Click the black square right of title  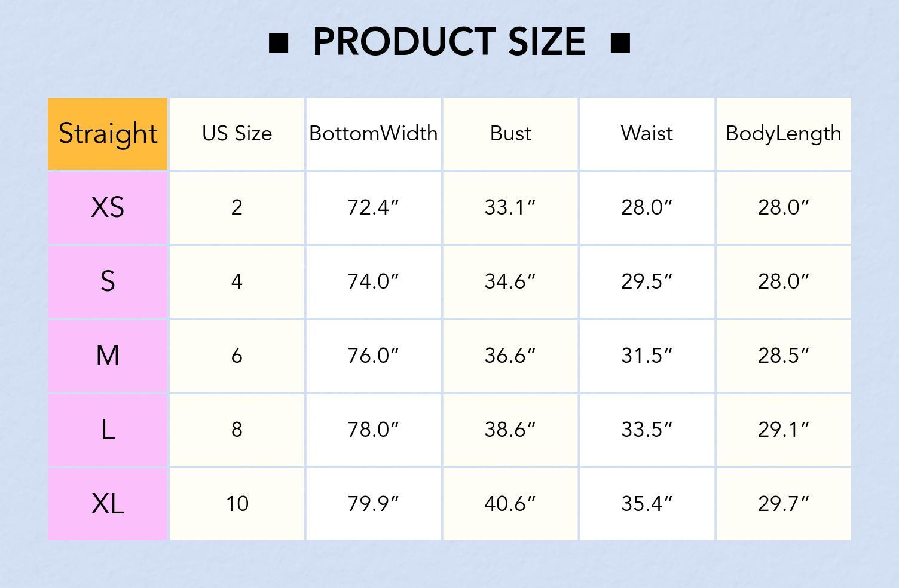coord(620,43)
